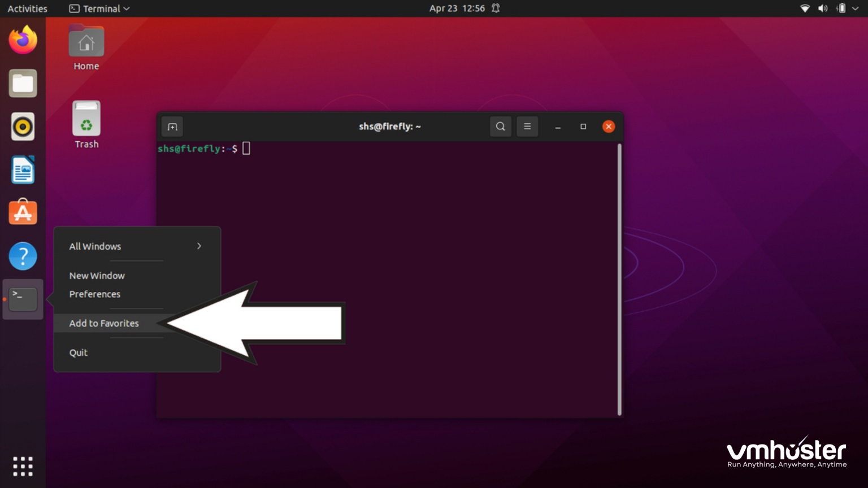Click the search icon in the terminal titlebar
Viewport: 868px width, 488px height.
(x=500, y=127)
